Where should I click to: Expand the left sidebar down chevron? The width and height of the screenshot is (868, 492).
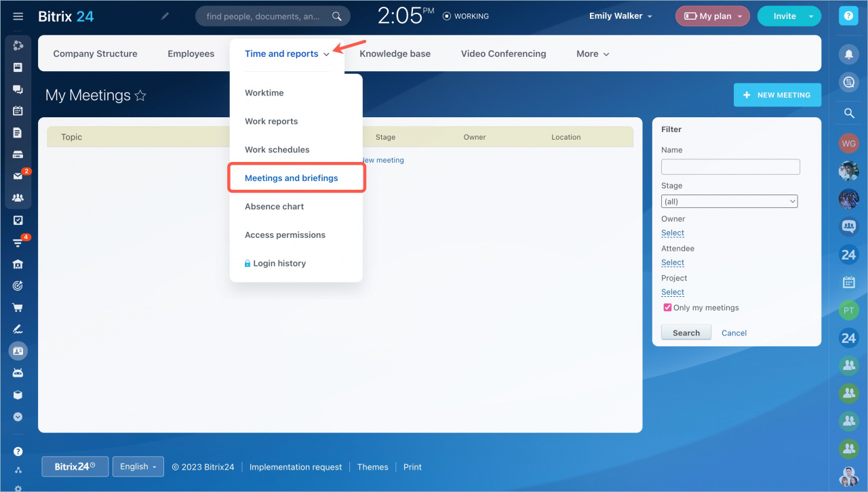[x=18, y=417]
